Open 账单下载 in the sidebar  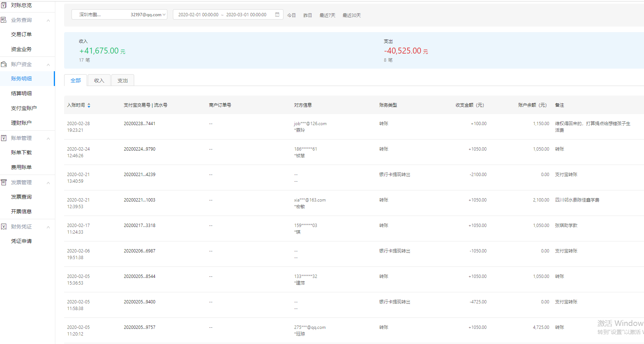click(21, 152)
